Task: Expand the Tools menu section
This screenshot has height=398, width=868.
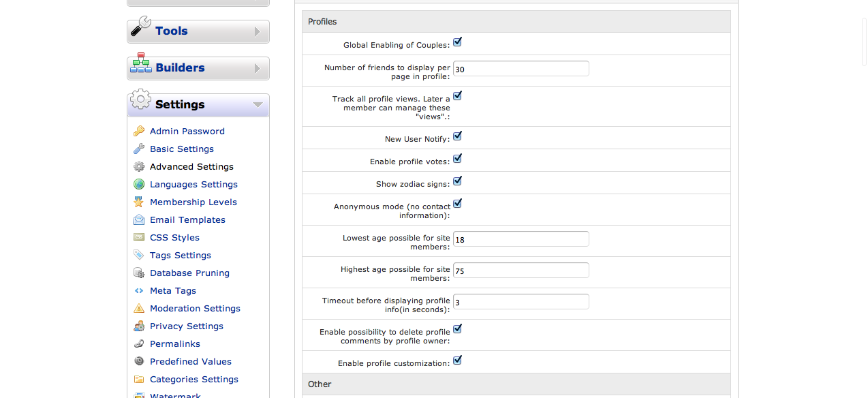Action: (198, 31)
